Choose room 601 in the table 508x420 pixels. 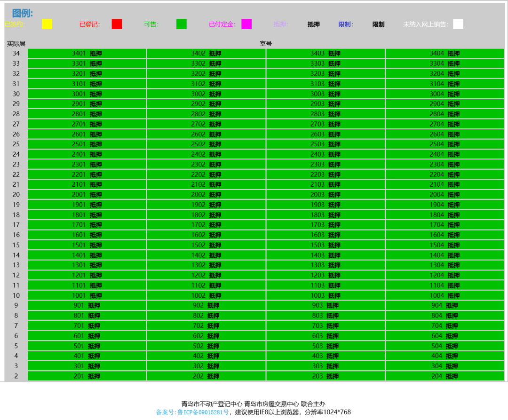[87, 336]
